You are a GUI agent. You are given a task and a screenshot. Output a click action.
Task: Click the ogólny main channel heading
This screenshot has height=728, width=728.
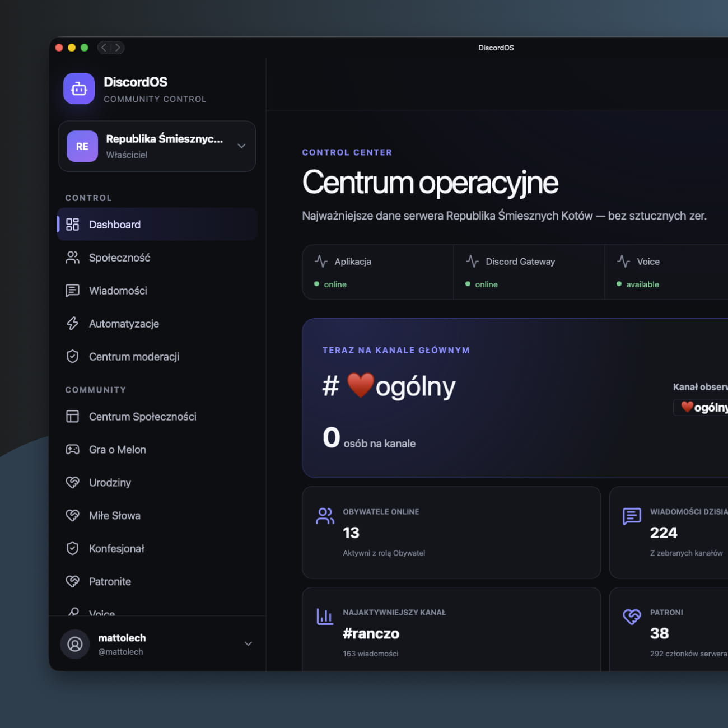click(x=389, y=386)
